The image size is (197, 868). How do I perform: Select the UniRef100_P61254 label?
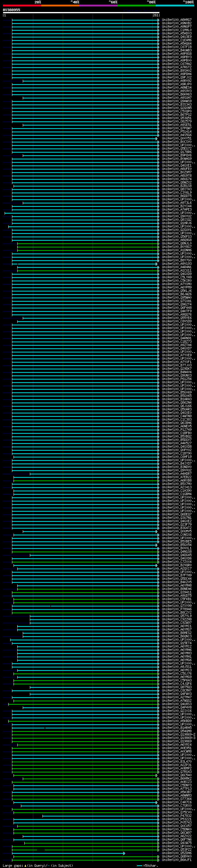tap(177, 379)
